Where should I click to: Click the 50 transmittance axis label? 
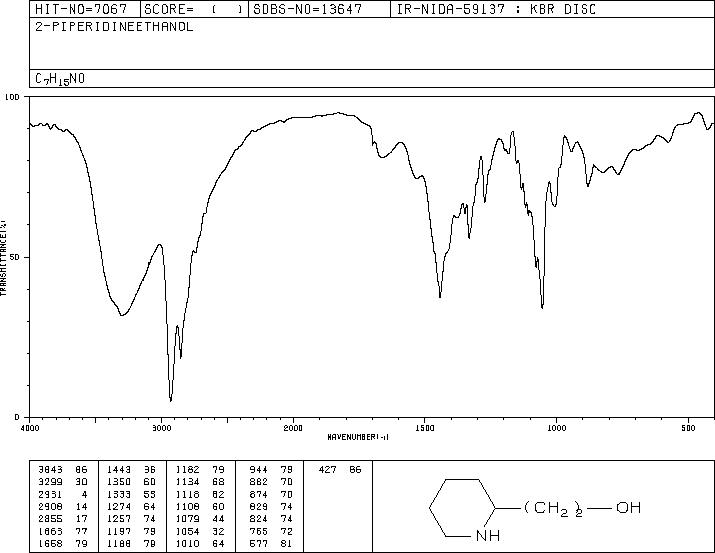(x=15, y=257)
